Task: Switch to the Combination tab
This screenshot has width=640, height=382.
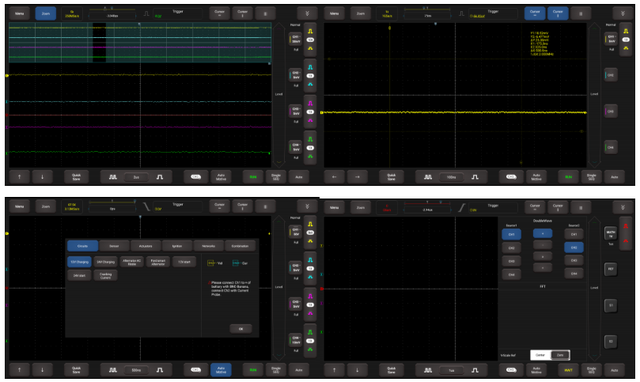Action: click(x=240, y=246)
